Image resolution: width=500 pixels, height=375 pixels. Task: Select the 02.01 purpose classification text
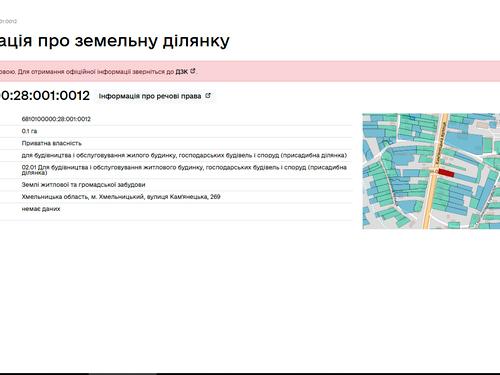184,170
